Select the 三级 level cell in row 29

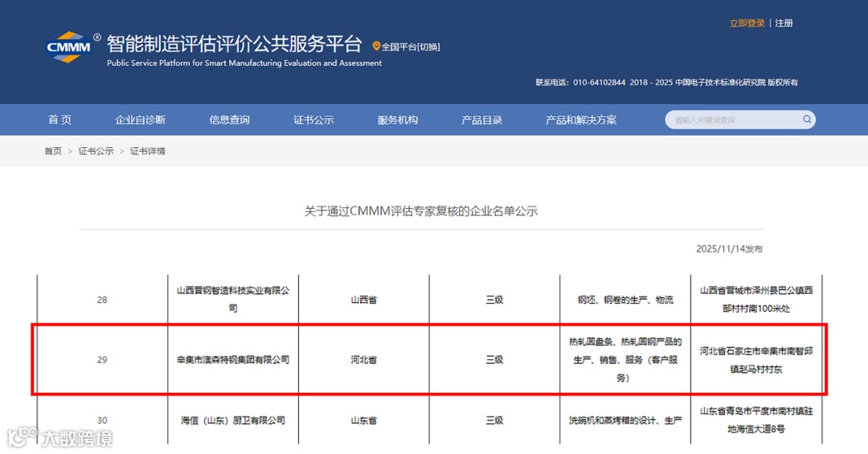coord(494,360)
